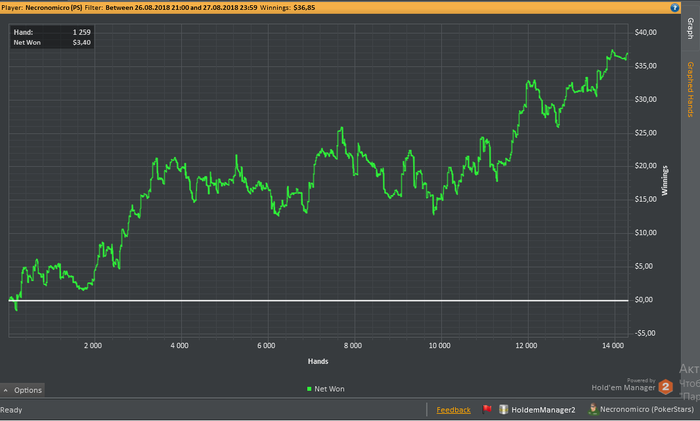This screenshot has height=421, width=700.
Task: Click the HoldemManager2 database icon
Action: click(x=504, y=409)
